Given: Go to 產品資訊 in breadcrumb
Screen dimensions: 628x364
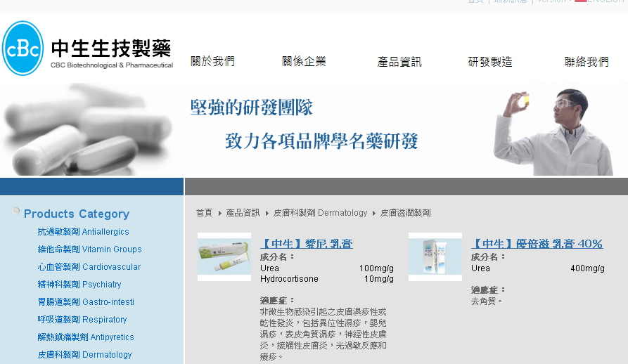Looking at the screenshot, I should (x=243, y=213).
